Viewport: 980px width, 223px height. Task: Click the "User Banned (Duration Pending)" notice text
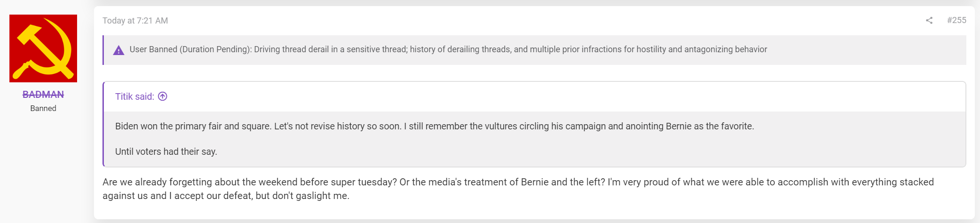[x=190, y=49]
